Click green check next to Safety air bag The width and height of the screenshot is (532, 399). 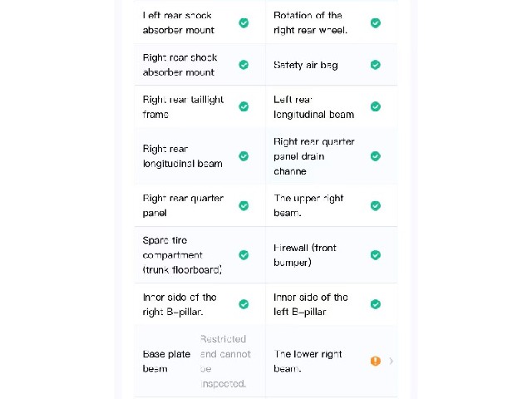point(375,65)
